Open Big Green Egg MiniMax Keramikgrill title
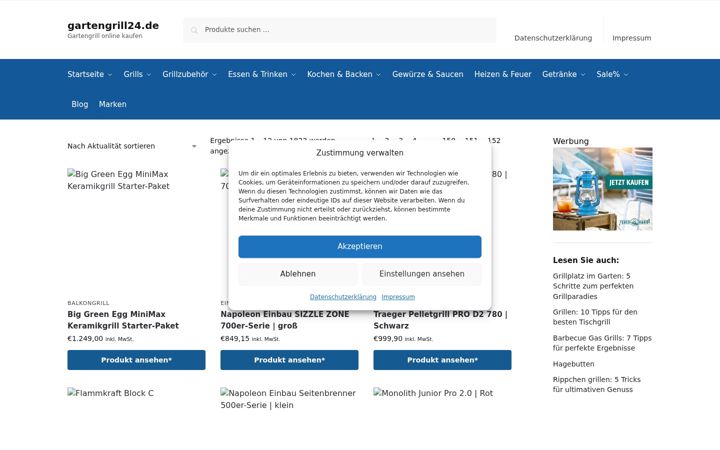 pyautogui.click(x=123, y=320)
